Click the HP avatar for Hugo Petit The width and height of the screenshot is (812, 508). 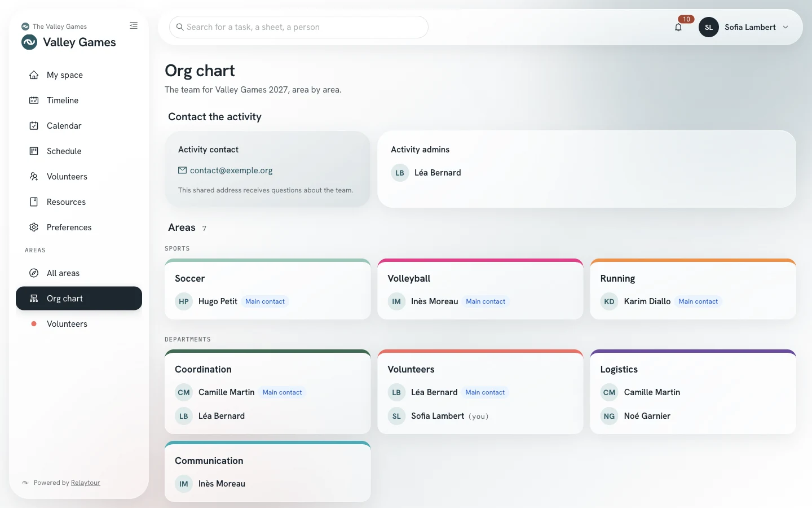(x=184, y=301)
